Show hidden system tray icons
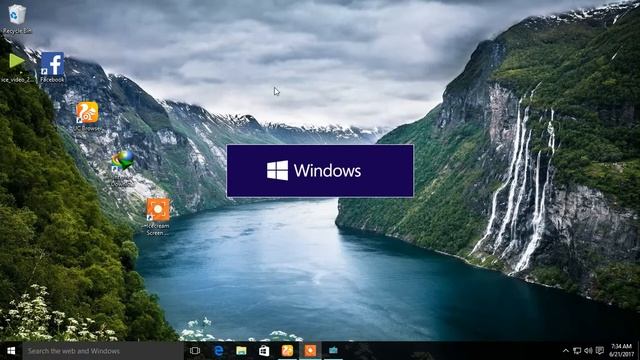The width and height of the screenshot is (640, 360). pos(566,351)
